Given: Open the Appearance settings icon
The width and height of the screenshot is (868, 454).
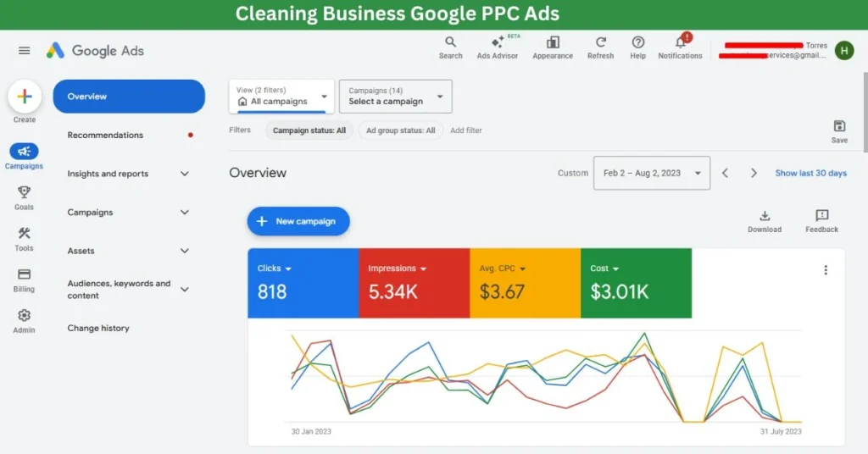Looking at the screenshot, I should 553,47.
